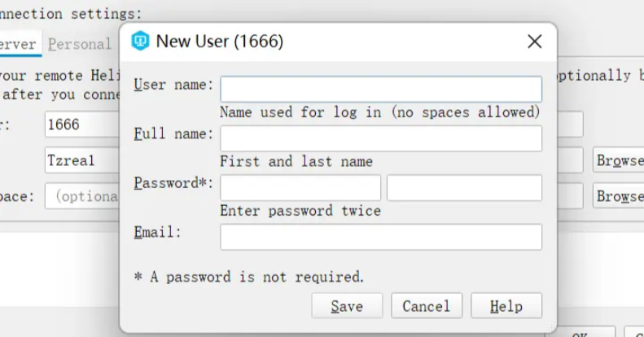Select the second password confirmation field
This screenshot has width=644, height=337.
pos(464,188)
